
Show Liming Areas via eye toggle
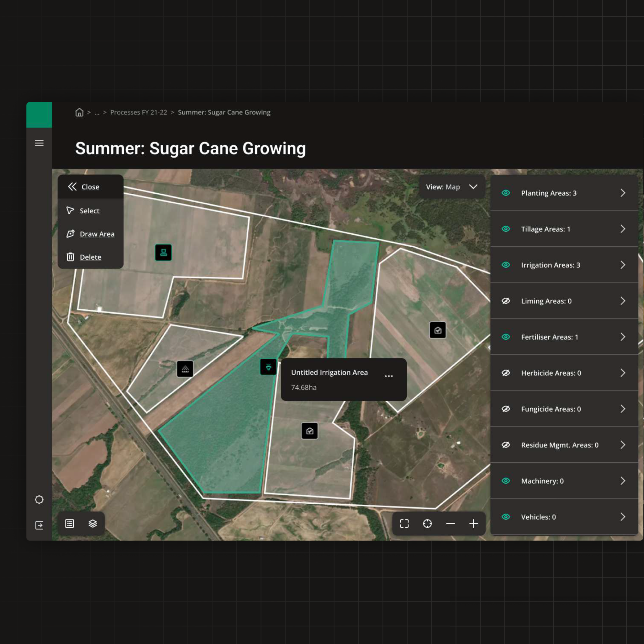pos(506,301)
